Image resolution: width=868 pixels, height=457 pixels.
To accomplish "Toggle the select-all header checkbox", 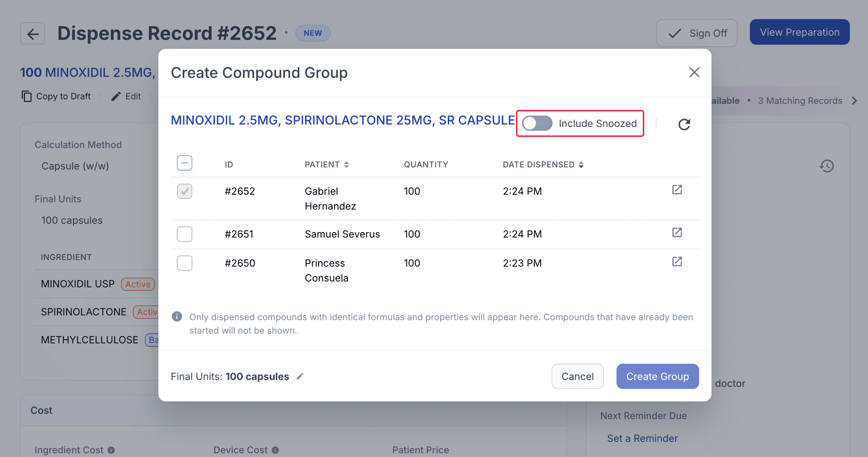I will tap(185, 163).
